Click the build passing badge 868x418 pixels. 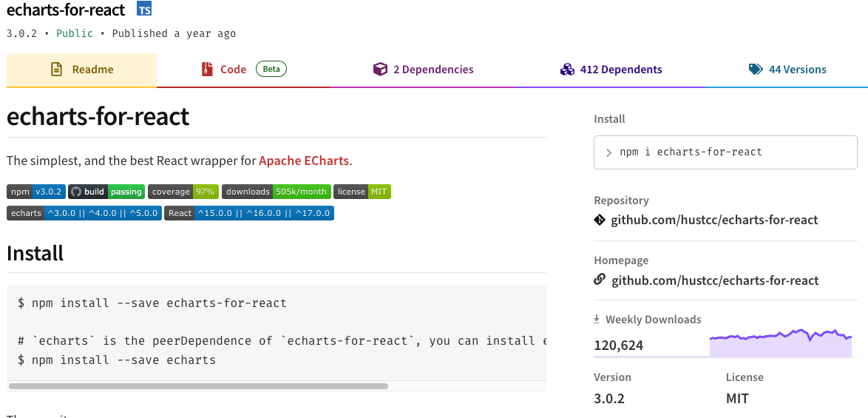(106, 192)
